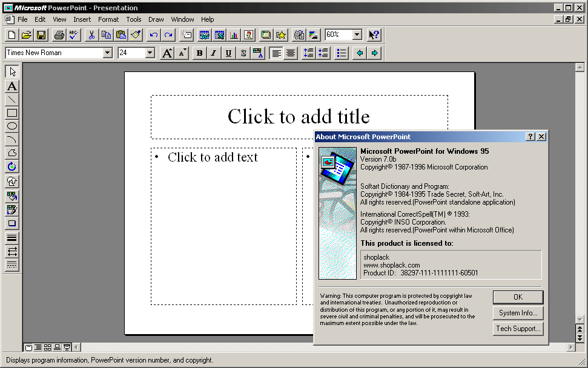This screenshot has height=368, width=588.
Task: Toggle bullet list formatting
Action: [342, 53]
